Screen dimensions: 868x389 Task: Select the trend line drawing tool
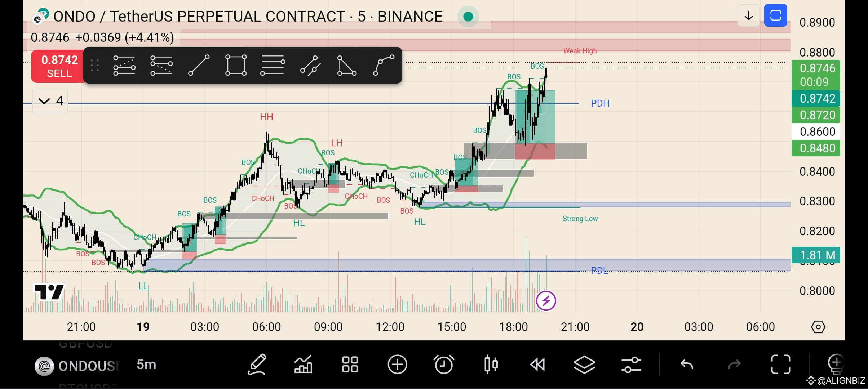tap(199, 65)
